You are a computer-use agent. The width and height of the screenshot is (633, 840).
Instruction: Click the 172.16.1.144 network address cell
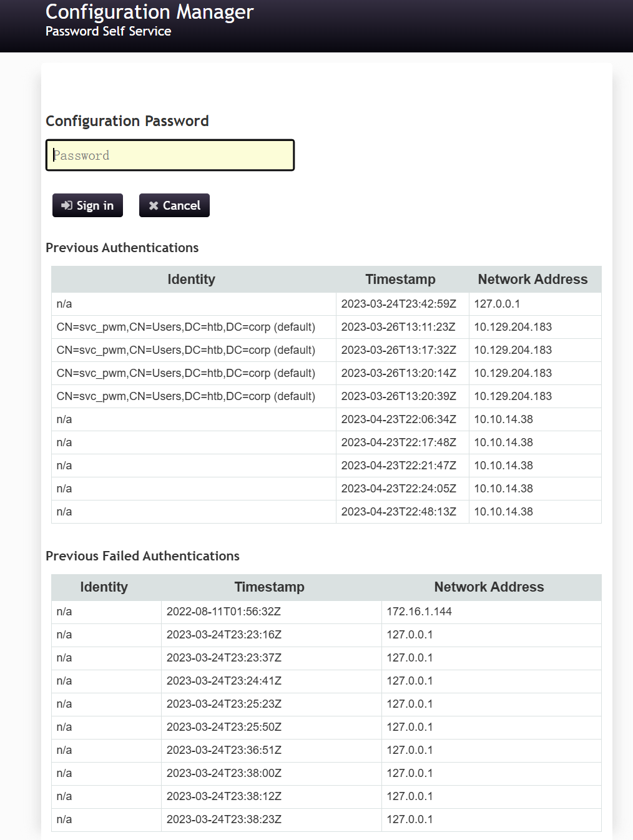[419, 612]
